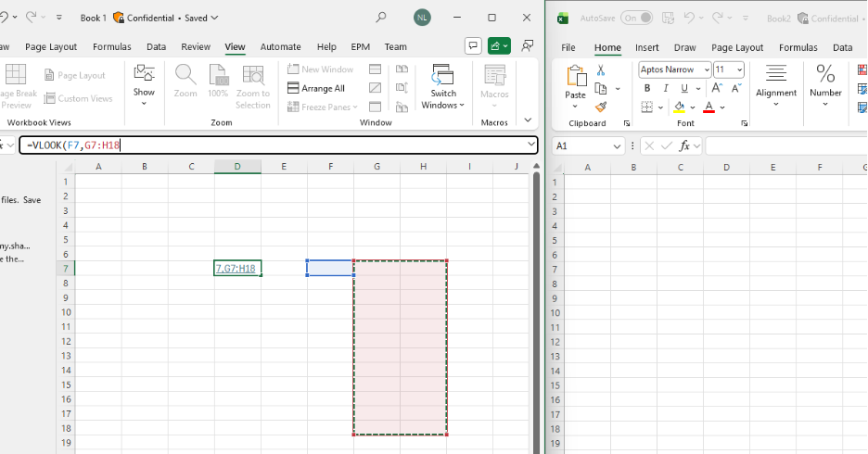Open search magnifier in Book 1 title bar
This screenshot has width=868, height=454.
point(381,18)
